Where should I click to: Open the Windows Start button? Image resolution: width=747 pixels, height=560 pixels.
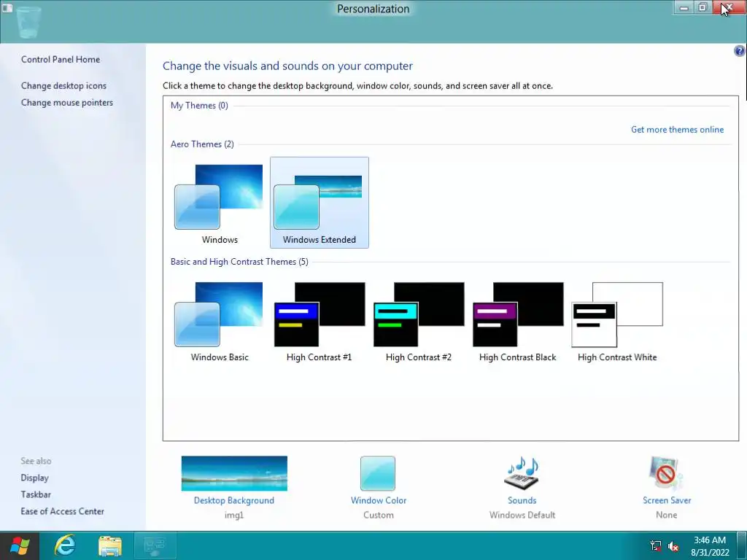(20, 545)
